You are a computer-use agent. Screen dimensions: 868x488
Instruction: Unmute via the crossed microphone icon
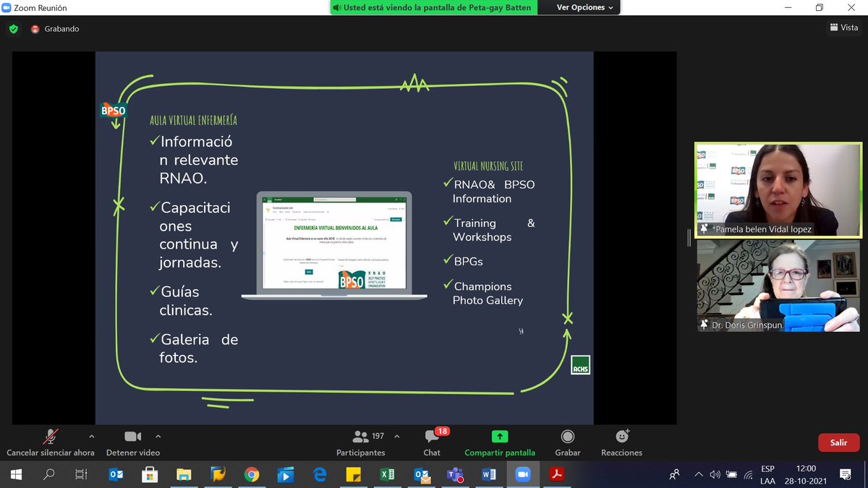[x=51, y=437]
